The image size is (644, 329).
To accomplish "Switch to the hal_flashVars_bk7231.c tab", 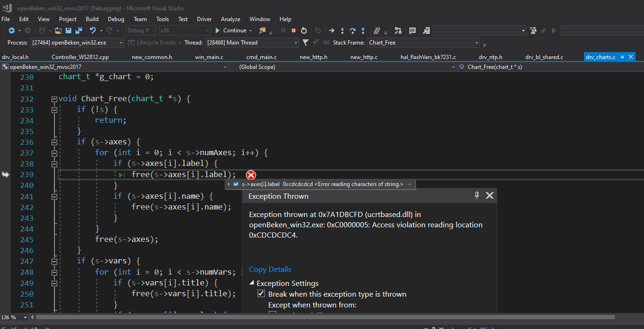I will tap(428, 57).
